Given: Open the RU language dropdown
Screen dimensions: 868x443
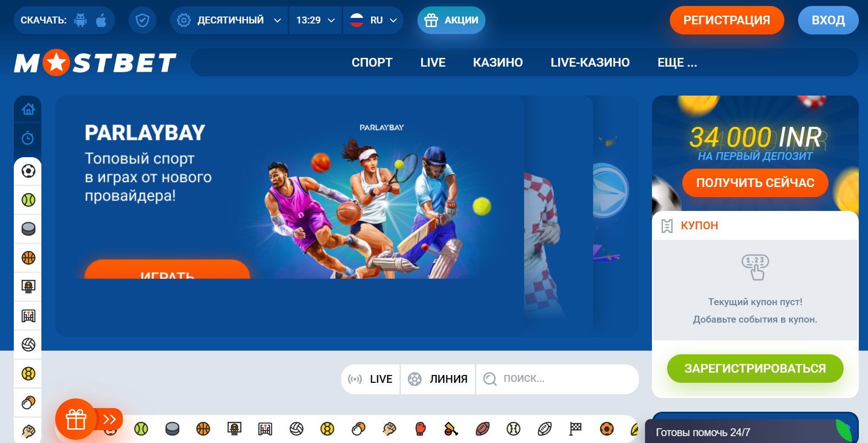Looking at the screenshot, I should click(x=373, y=20).
